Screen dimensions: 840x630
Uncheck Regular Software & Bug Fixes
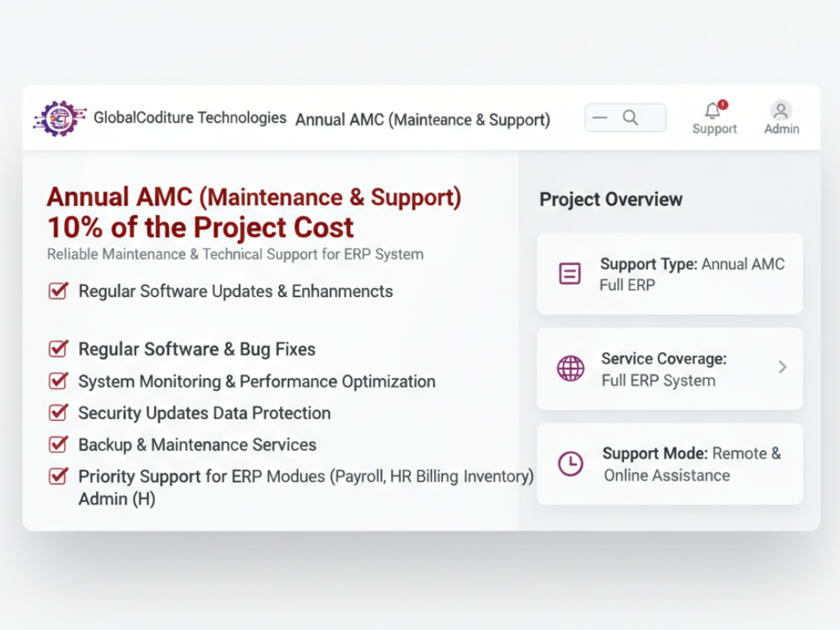pos(58,349)
